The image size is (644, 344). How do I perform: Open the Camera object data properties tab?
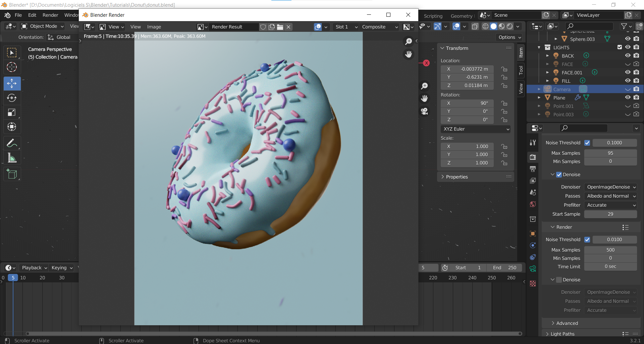[533, 269]
